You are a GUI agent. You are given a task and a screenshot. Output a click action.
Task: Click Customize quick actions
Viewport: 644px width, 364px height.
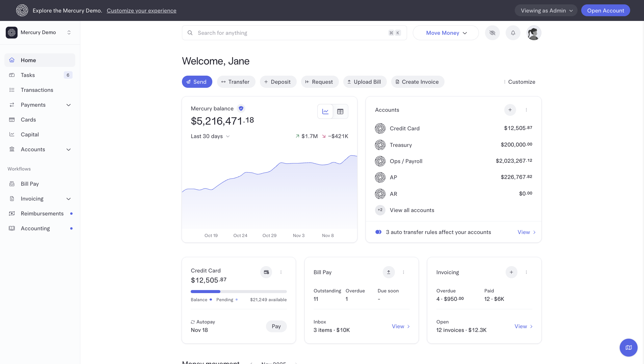pos(519,82)
